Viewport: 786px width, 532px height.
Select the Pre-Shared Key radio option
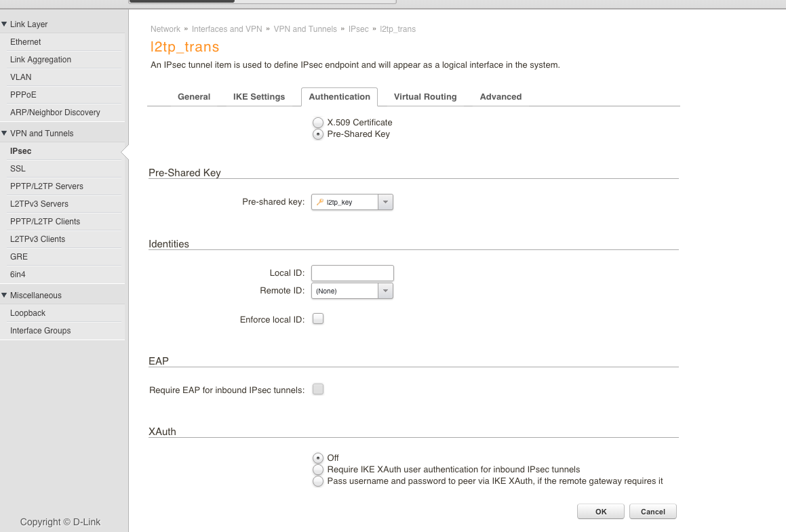[317, 134]
